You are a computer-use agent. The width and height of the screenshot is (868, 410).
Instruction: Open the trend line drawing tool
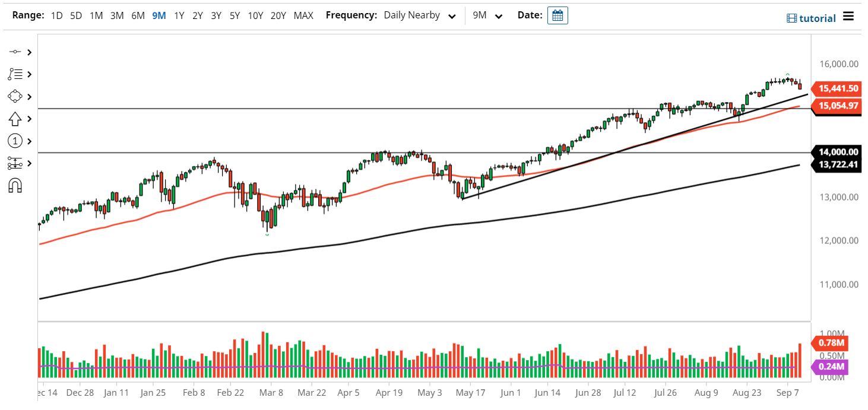(16, 74)
